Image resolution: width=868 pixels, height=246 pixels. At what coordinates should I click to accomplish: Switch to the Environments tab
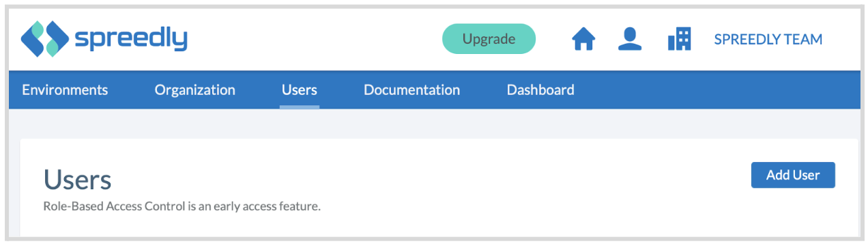click(65, 90)
